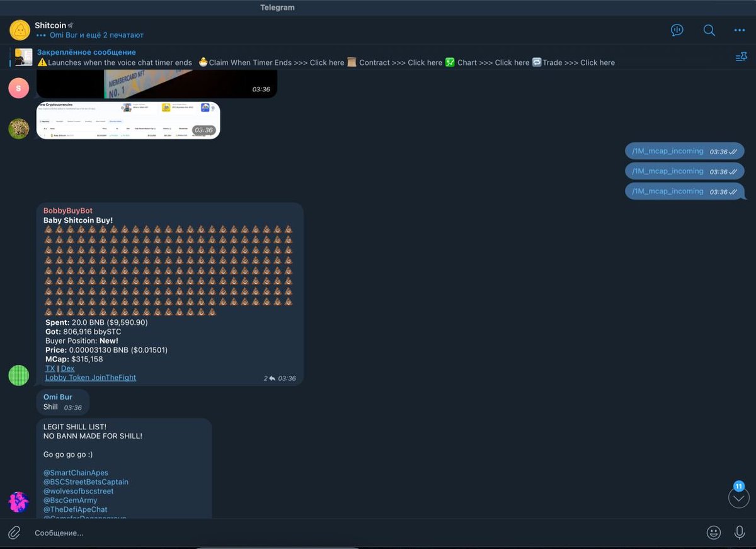Click the 'Got: 806,916 bbySTC' line
The width and height of the screenshot is (756, 549).
coord(83,332)
